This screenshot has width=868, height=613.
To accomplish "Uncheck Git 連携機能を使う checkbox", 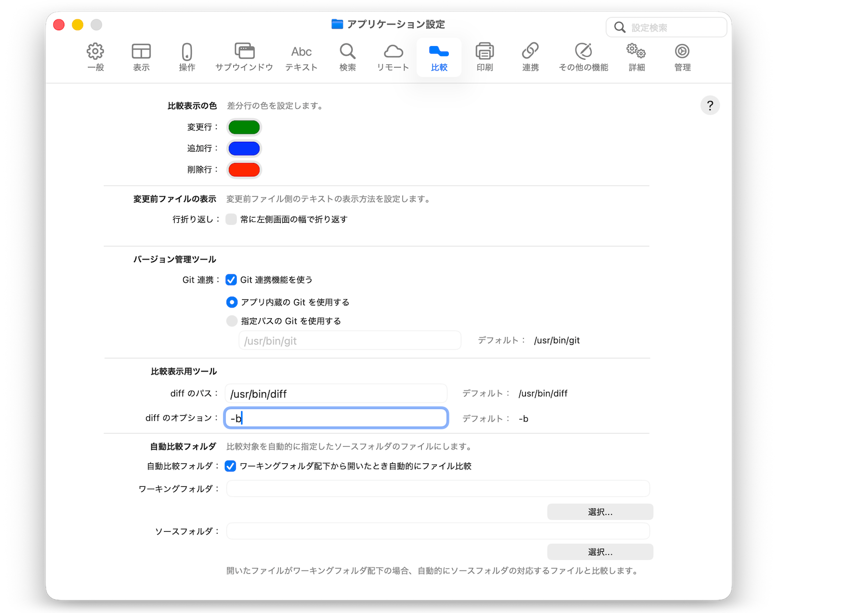I will coord(231,280).
